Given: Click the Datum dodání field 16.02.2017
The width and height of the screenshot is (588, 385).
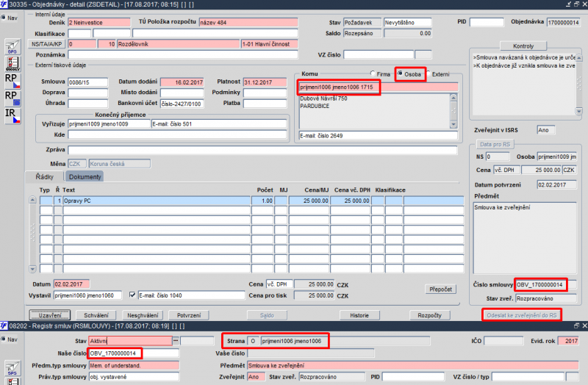Looking at the screenshot, I should (x=182, y=82).
